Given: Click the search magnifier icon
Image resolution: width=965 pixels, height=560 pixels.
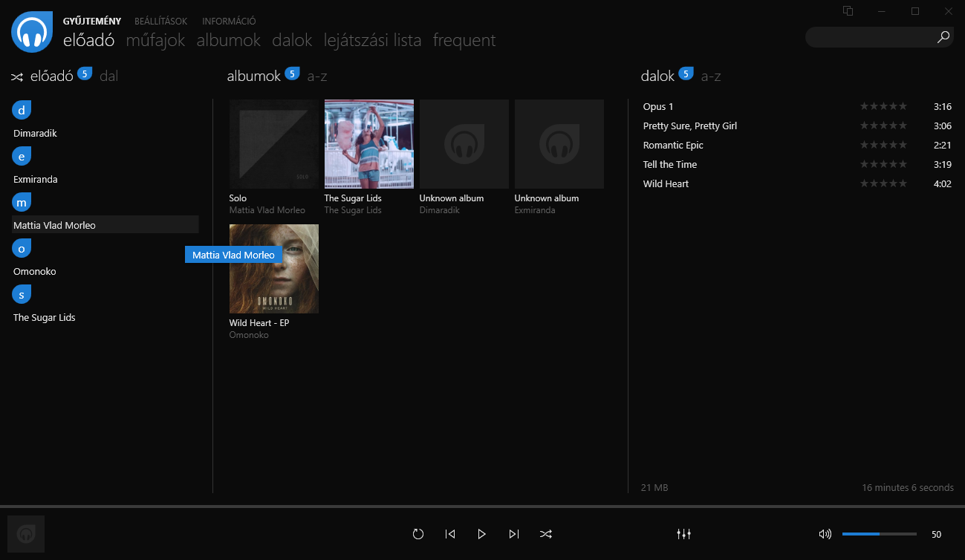Looking at the screenshot, I should (943, 37).
